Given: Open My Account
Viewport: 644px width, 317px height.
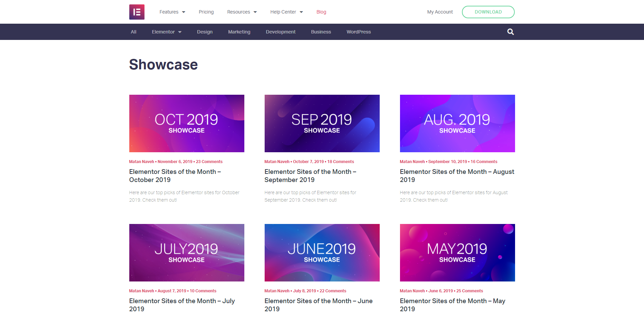Looking at the screenshot, I should point(440,12).
